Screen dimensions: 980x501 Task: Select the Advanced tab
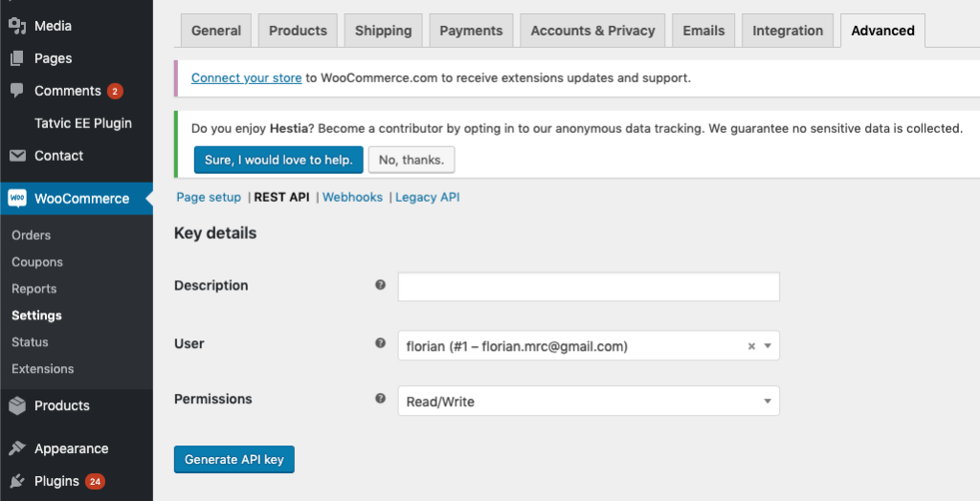(x=882, y=31)
